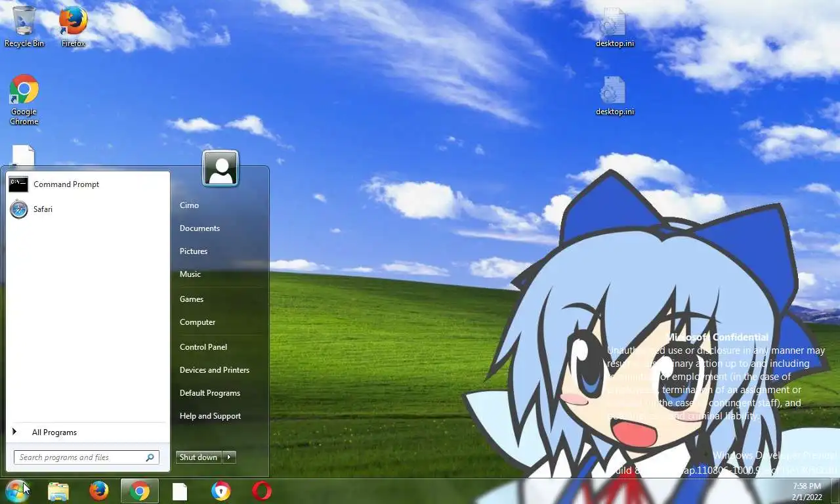Viewport: 840px width, 504px height.
Task: Open Games from Start menu
Action: tap(219, 299)
